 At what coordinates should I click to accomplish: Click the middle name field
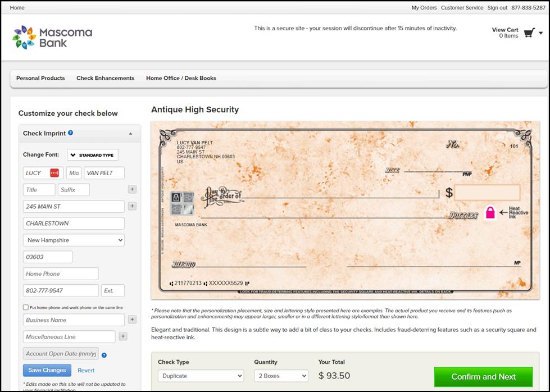[x=74, y=173]
